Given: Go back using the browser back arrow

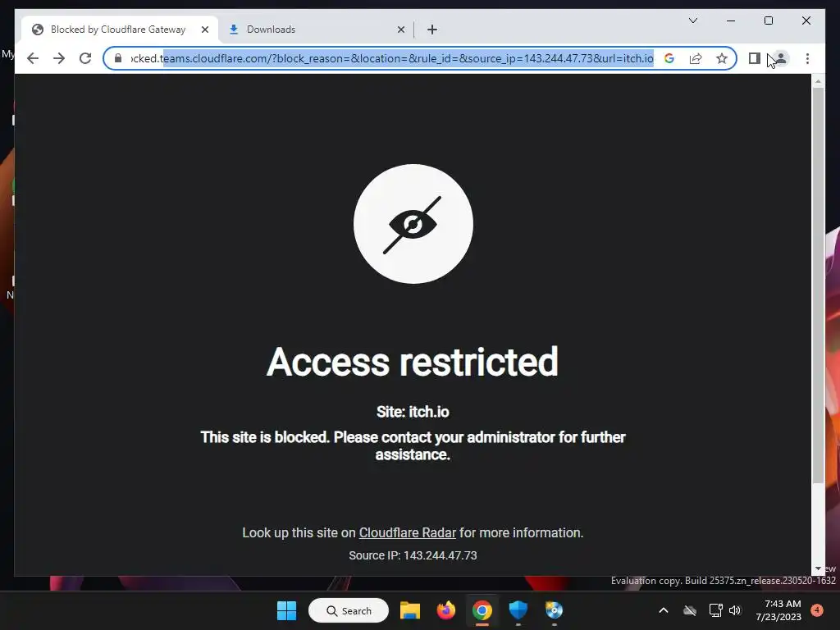Looking at the screenshot, I should (x=33, y=58).
